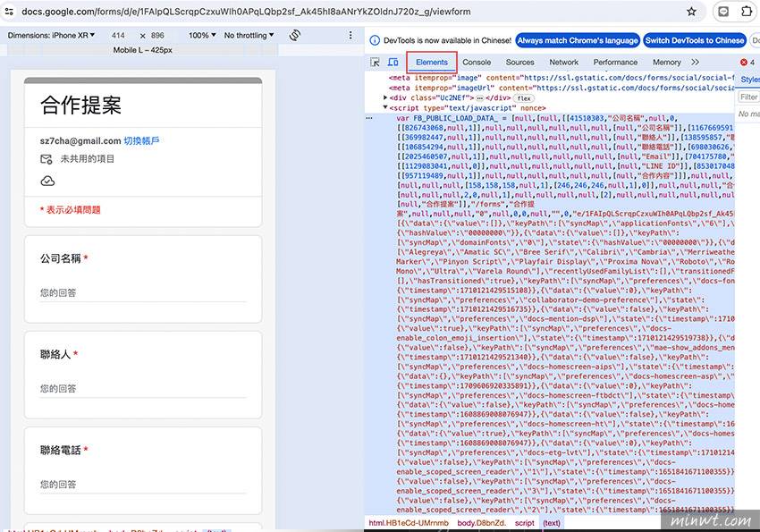Click the 切換帳戶 switch account link
The width and height of the screenshot is (760, 532).
[141, 140]
